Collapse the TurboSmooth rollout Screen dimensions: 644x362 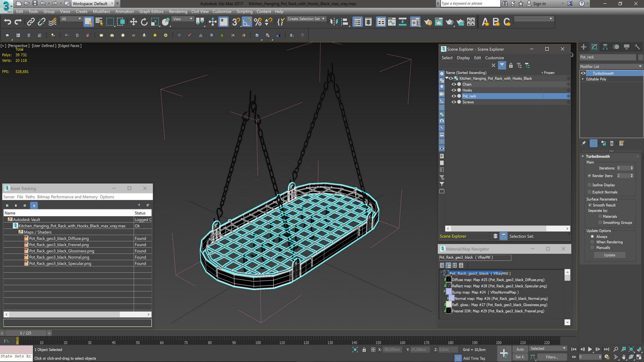pyautogui.click(x=583, y=157)
